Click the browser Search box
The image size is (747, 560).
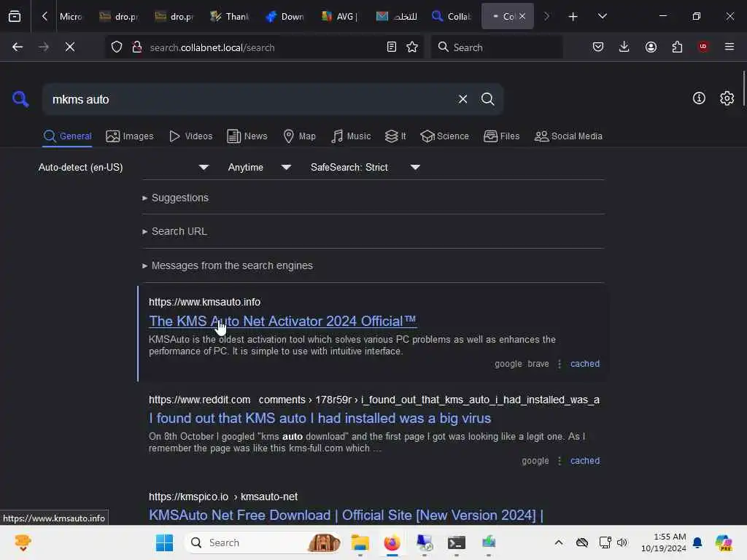point(497,47)
